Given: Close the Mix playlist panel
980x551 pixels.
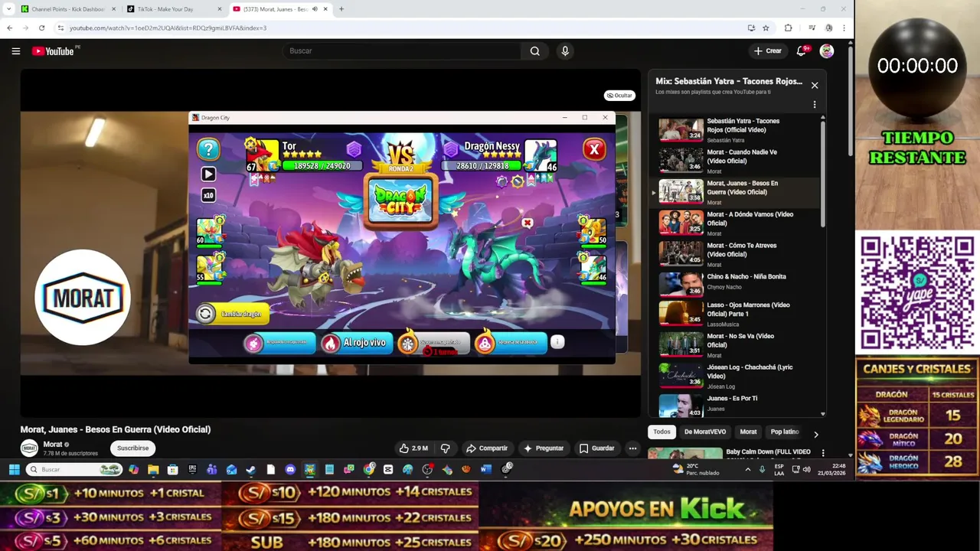Looking at the screenshot, I should [x=815, y=86].
